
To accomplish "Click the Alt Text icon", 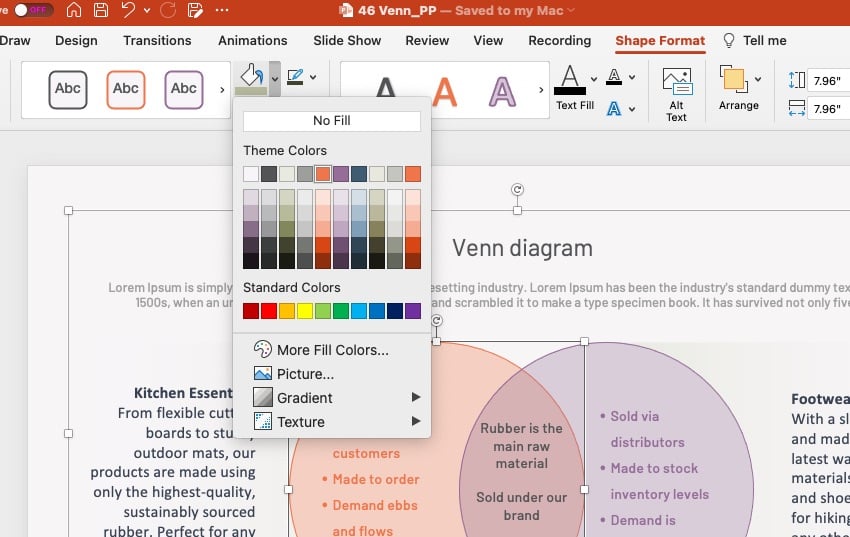I will click(x=677, y=95).
